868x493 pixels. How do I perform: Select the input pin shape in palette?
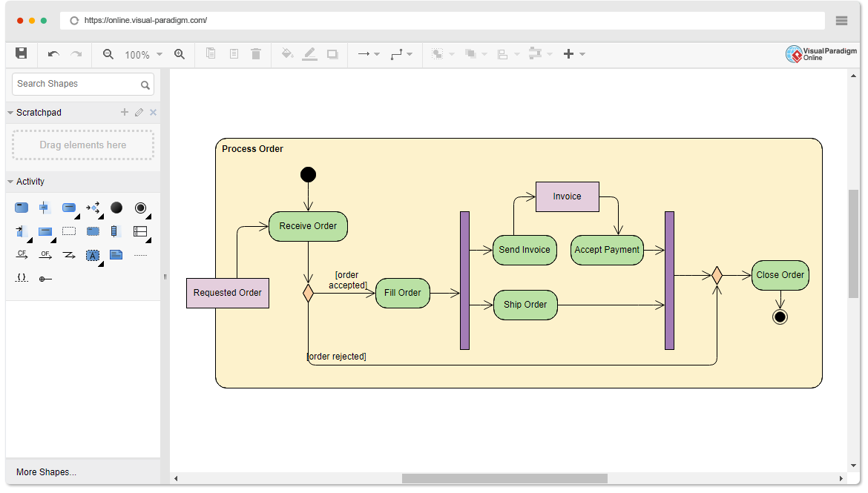coord(21,231)
